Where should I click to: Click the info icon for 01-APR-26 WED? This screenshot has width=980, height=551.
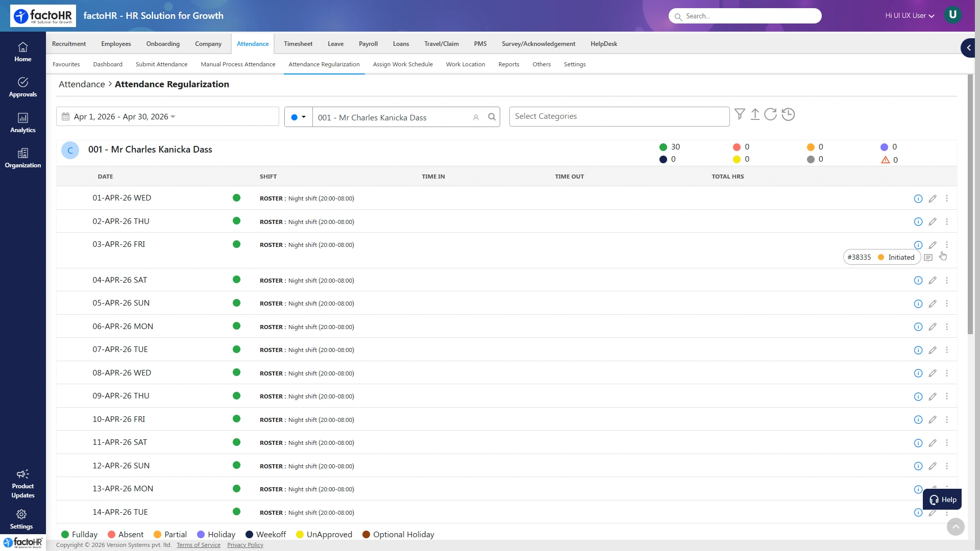[918, 198]
